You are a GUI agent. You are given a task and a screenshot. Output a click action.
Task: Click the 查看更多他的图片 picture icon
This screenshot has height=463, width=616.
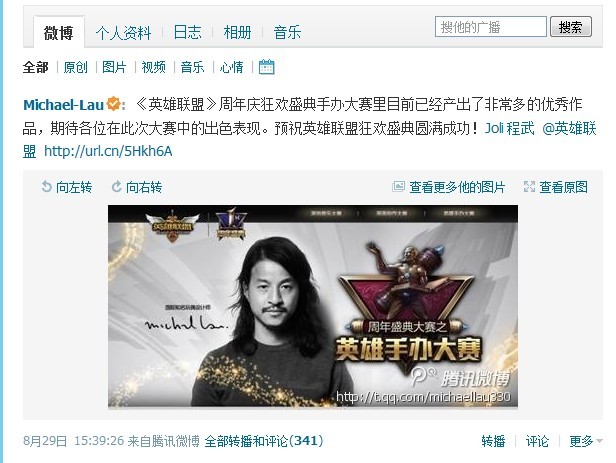point(398,186)
